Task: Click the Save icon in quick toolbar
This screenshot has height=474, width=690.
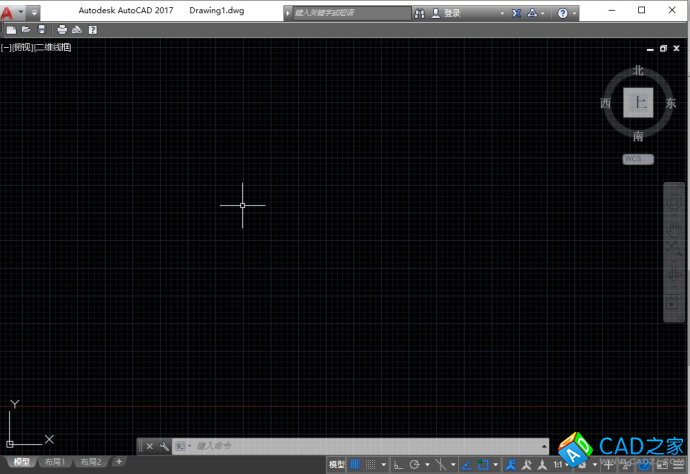Action: pos(41,30)
